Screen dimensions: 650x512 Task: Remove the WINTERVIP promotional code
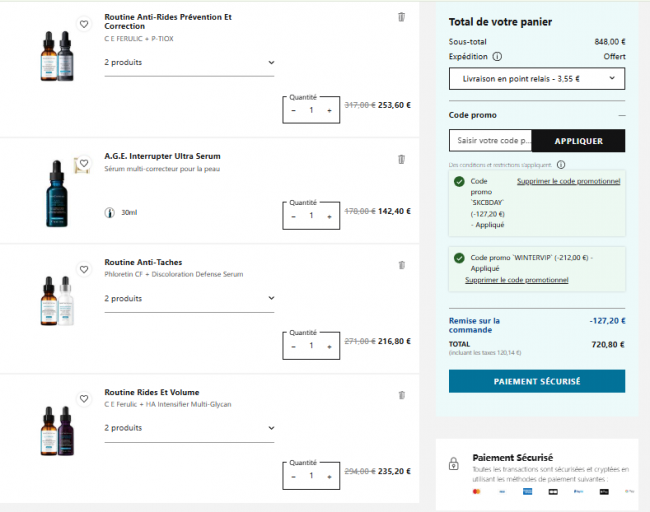(x=516, y=280)
